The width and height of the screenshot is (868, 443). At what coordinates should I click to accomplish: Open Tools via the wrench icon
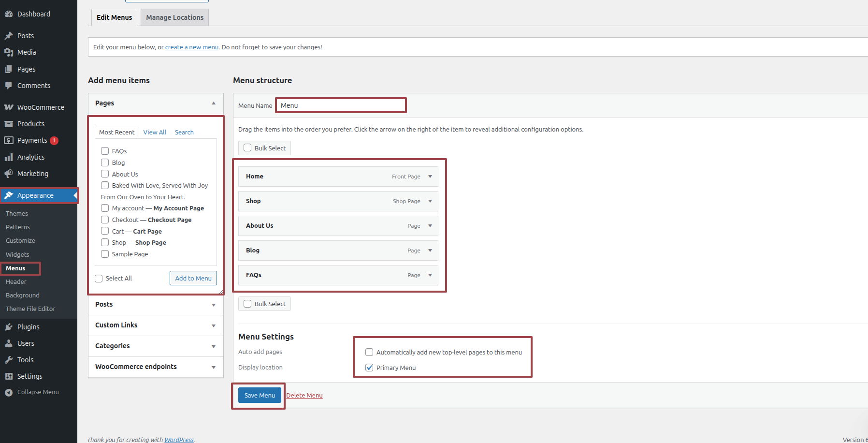point(9,360)
